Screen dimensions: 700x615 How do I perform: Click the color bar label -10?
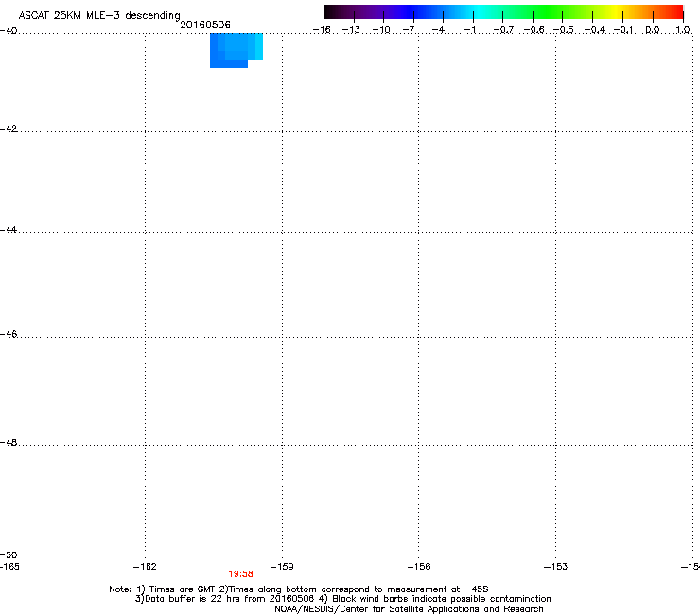click(x=381, y=30)
